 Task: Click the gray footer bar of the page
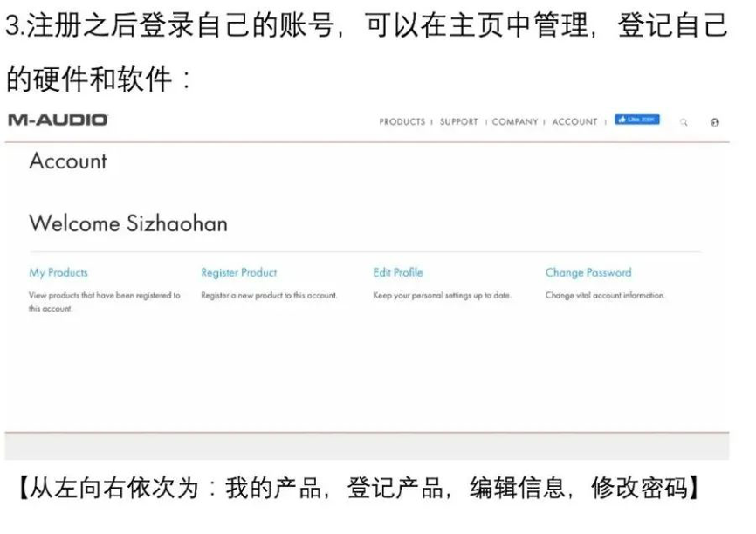[367, 446]
